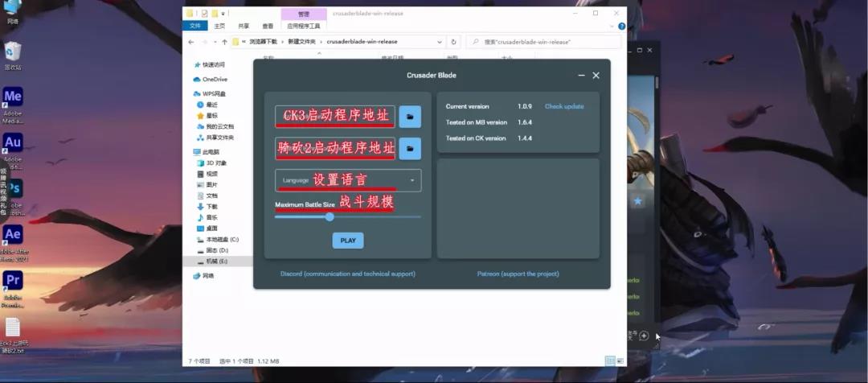Open the Application Tools (应用程序工具) tab

pos(304,26)
